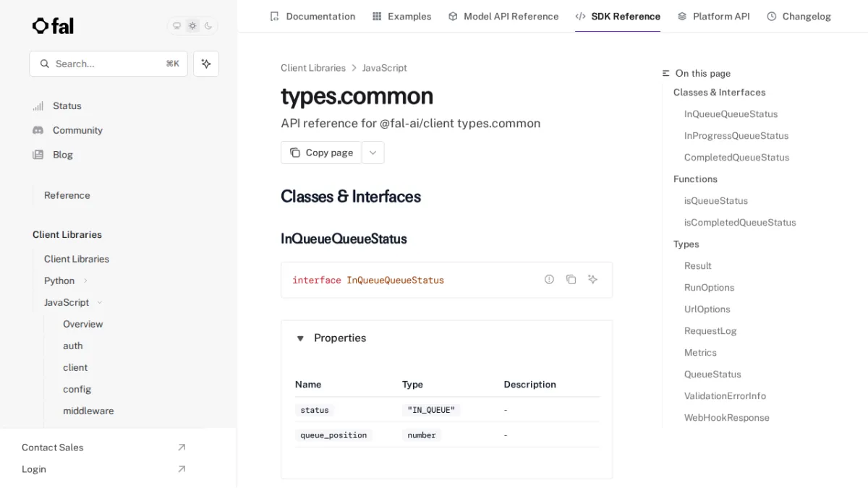Click the Copy page button
Image resolution: width=868 pixels, height=488 pixels.
tap(321, 153)
